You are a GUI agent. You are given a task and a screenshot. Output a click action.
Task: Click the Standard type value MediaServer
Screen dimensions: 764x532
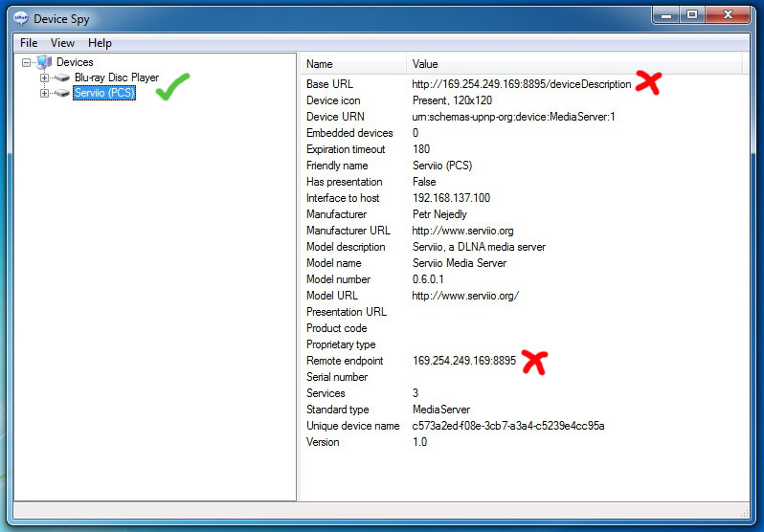click(441, 410)
